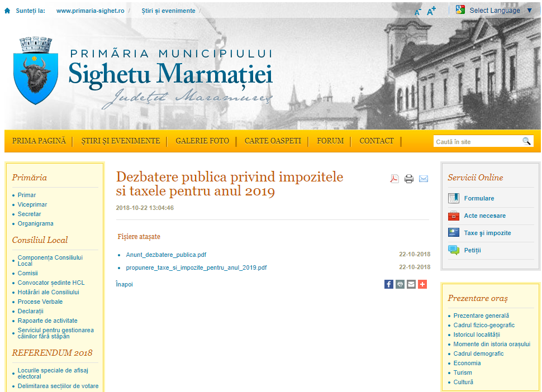Open the article as a PDF
Viewport: 542px width, 392px height.
[x=394, y=179]
